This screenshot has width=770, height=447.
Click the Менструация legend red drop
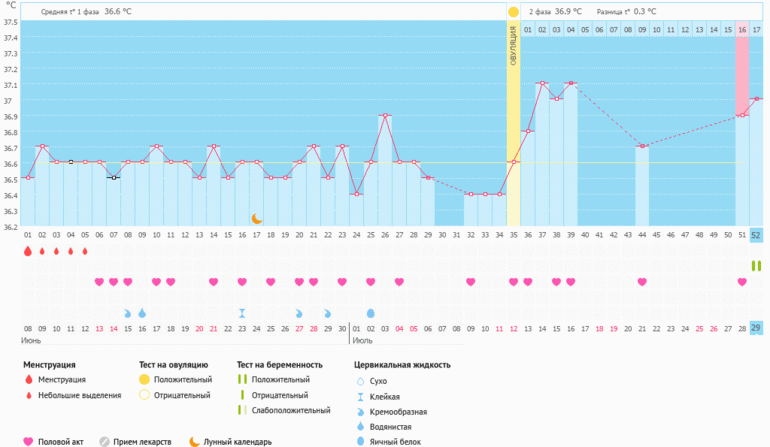[28, 380]
